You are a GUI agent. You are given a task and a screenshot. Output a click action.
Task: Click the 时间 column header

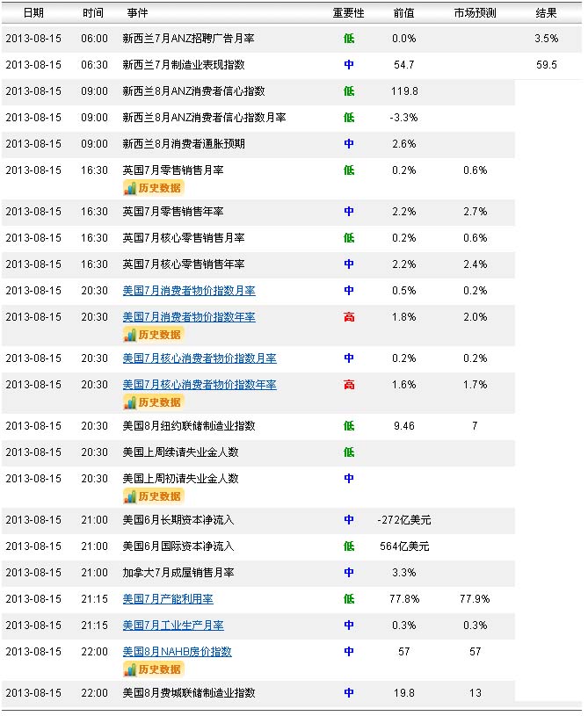click(x=93, y=13)
